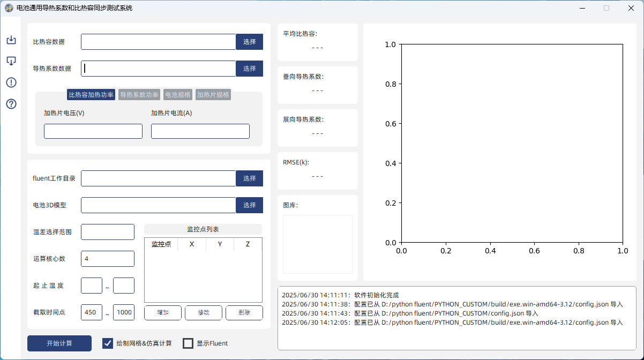
Task: Click the import config icon in sidebar
Action: click(x=11, y=40)
